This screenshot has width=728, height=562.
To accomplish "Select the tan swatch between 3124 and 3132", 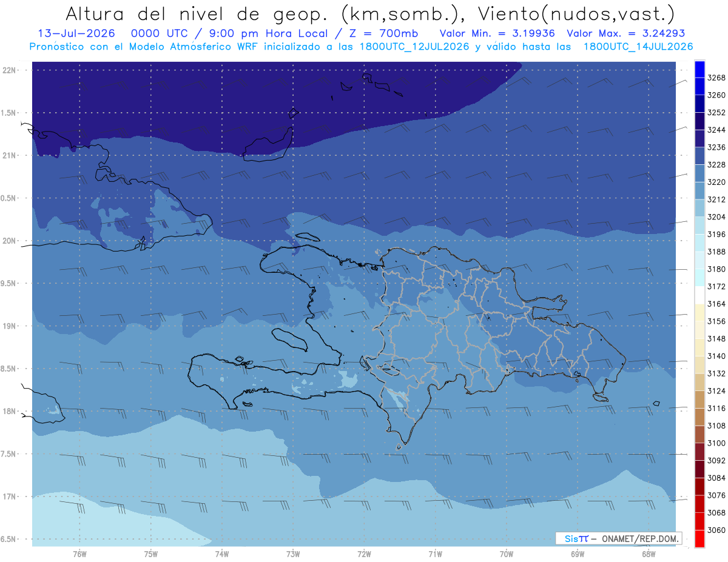I will coord(699,382).
